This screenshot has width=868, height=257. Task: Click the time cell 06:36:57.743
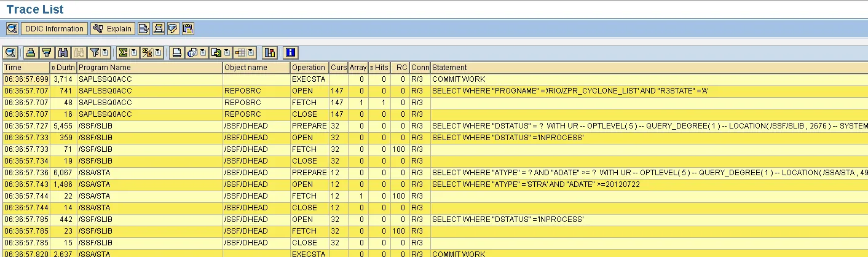click(26, 184)
